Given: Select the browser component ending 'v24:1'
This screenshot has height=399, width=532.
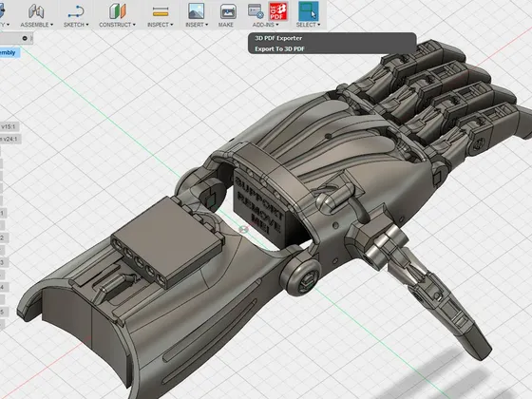Looking at the screenshot, I should tap(9, 139).
